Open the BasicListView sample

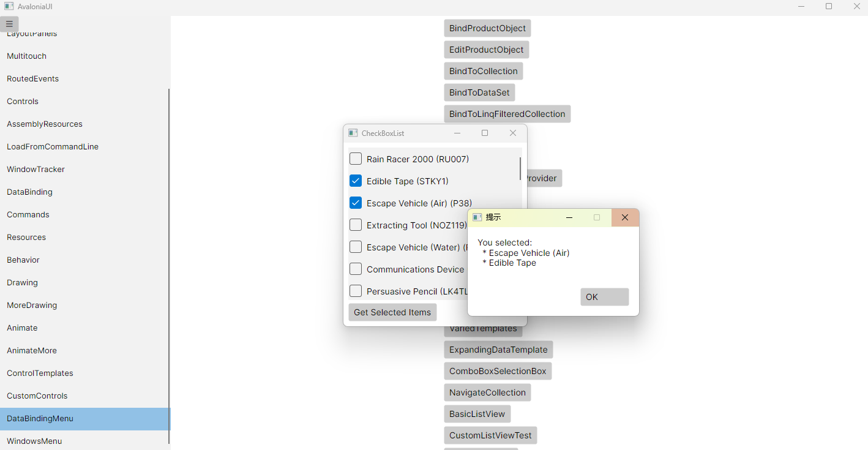(477, 414)
